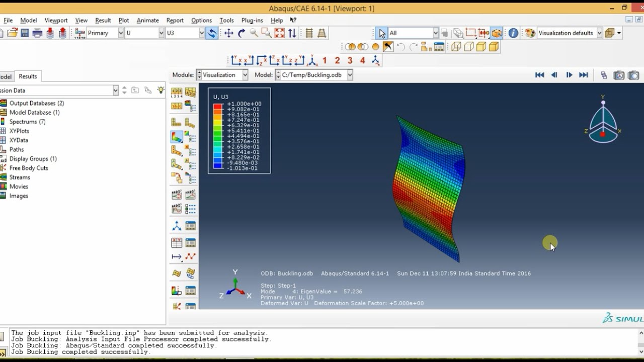Click the Replace Selected display group icon
This screenshot has width=644, height=362.
pyautogui.click(x=350, y=47)
